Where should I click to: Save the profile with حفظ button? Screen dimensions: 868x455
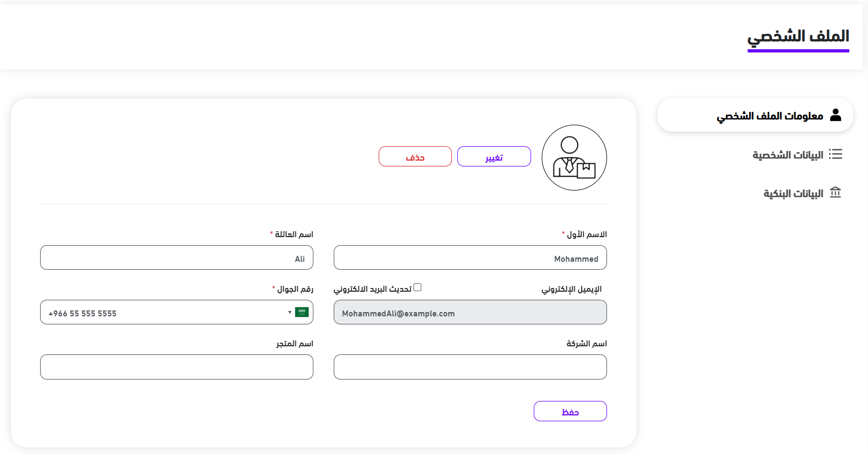[x=570, y=411]
